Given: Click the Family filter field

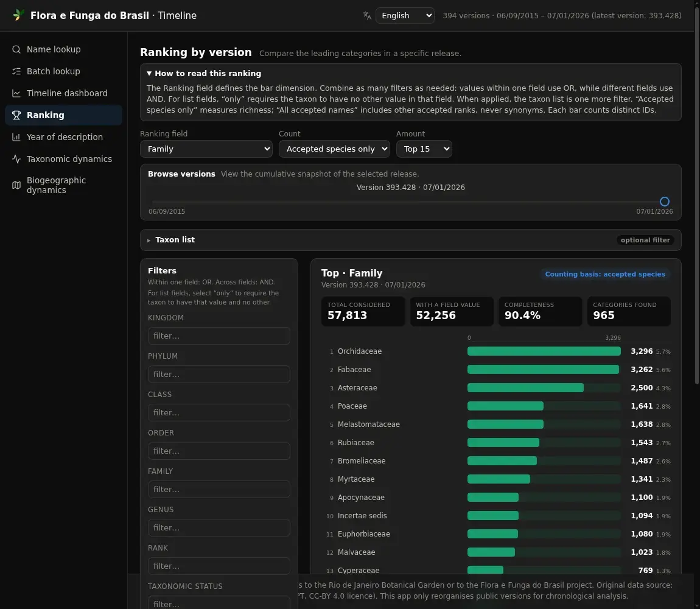Looking at the screenshot, I should (x=219, y=489).
